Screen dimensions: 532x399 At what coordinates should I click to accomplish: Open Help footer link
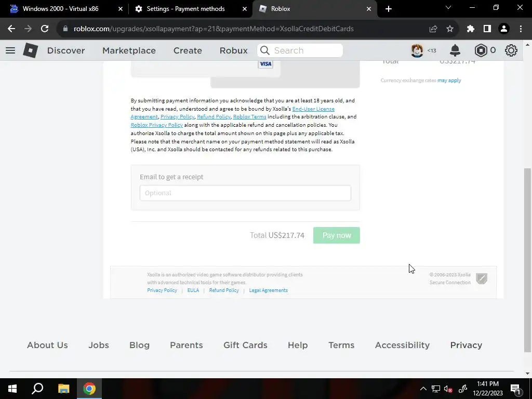pyautogui.click(x=298, y=345)
